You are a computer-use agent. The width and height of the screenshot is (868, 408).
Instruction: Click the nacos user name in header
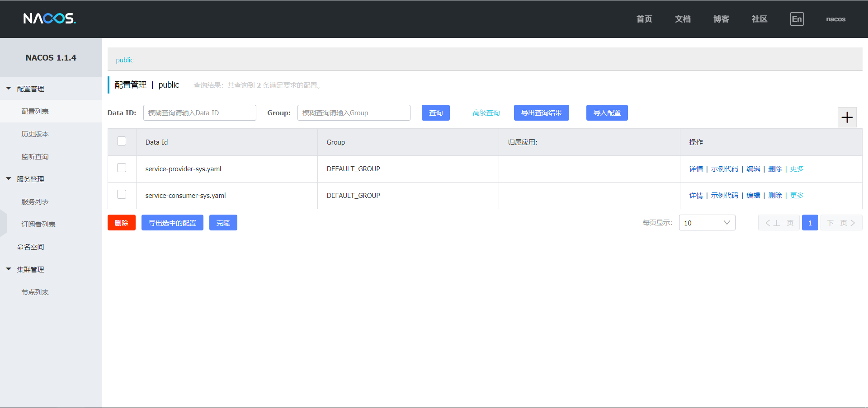click(x=835, y=19)
